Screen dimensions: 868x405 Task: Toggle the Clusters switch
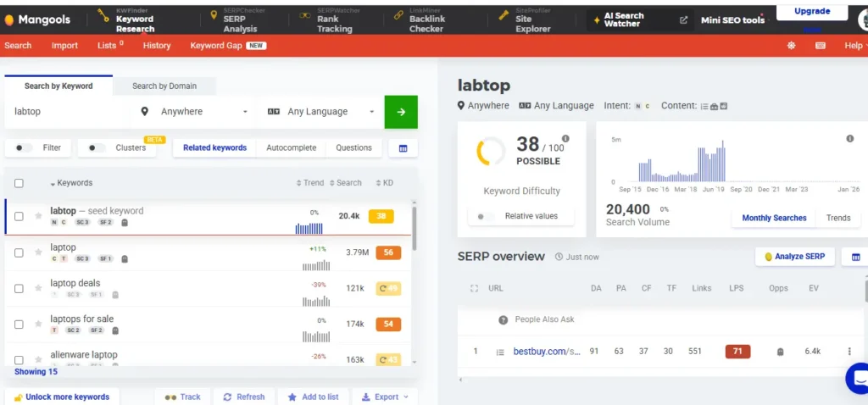97,147
